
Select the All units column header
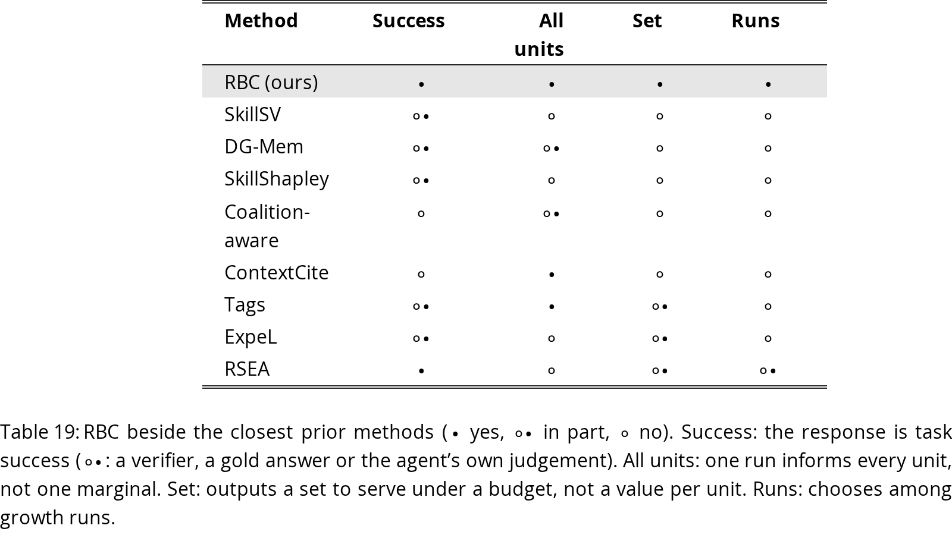539,34
